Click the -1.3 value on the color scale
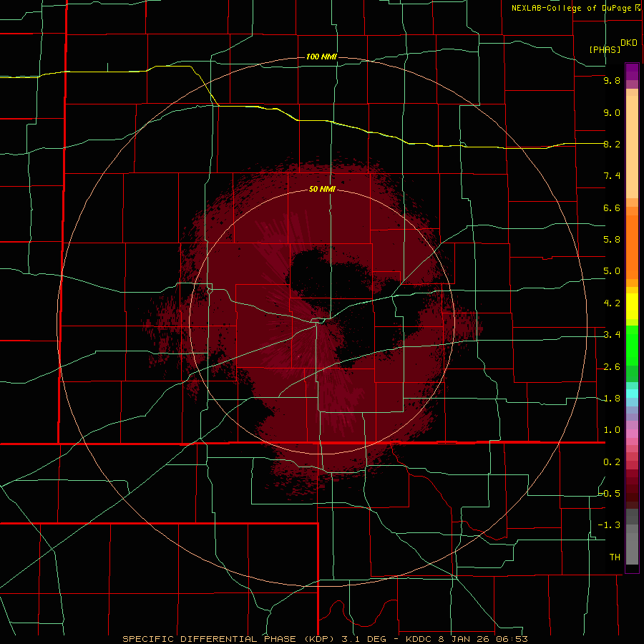 [609, 525]
